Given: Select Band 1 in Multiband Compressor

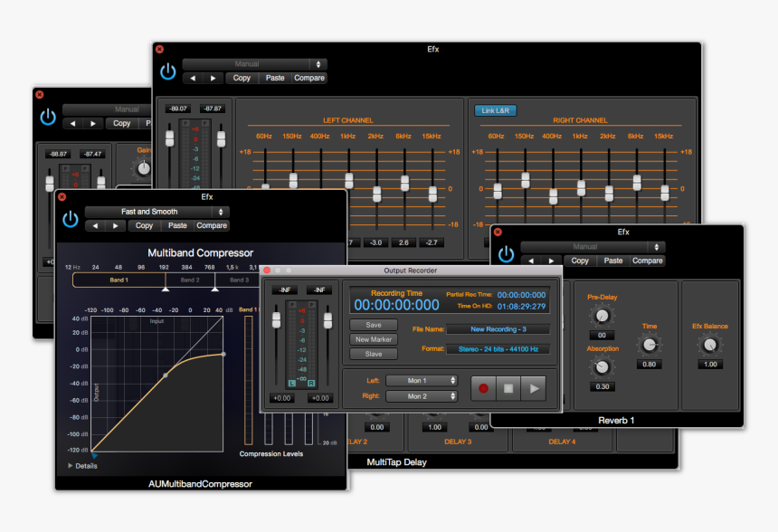Looking at the screenshot, I should pos(119,280).
